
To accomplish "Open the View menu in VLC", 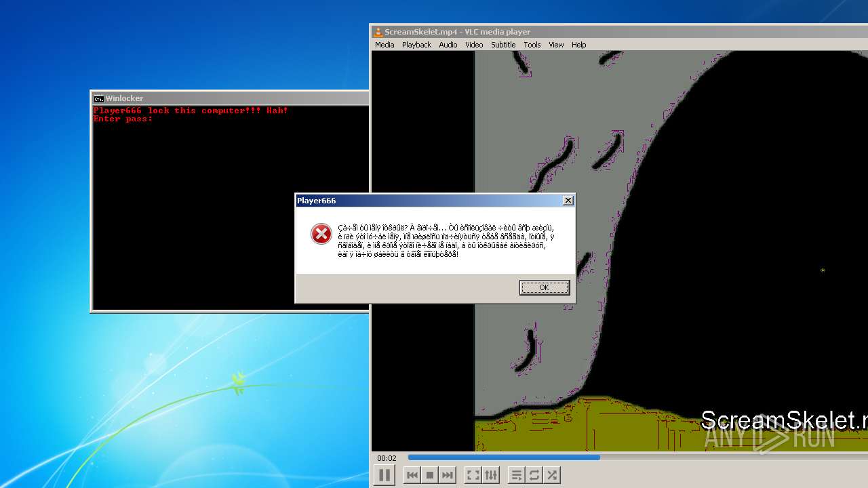I will click(x=556, y=45).
